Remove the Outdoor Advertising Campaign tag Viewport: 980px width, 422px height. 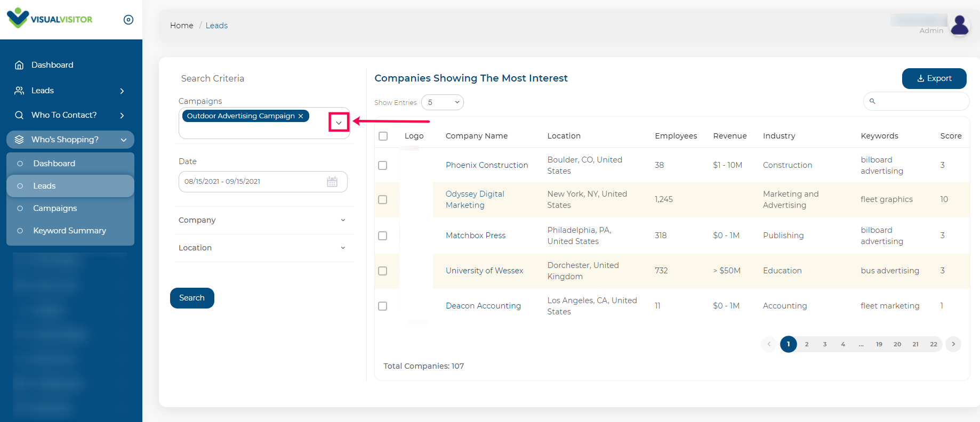(x=301, y=116)
